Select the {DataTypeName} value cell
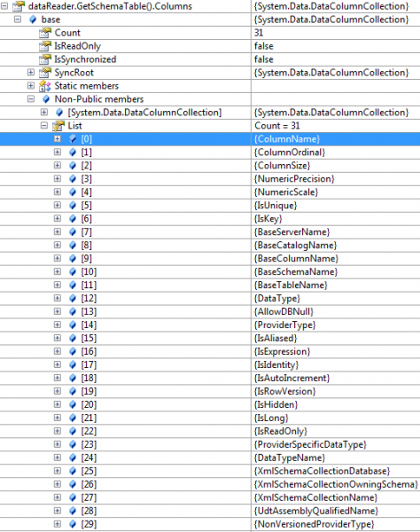420x532 pixels. (336, 458)
